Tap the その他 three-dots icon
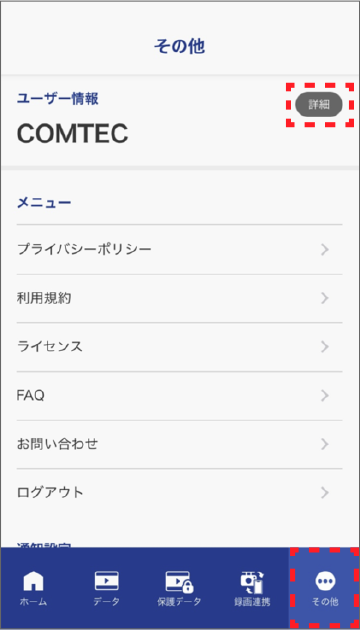The height and width of the screenshot is (630, 360). (x=325, y=581)
